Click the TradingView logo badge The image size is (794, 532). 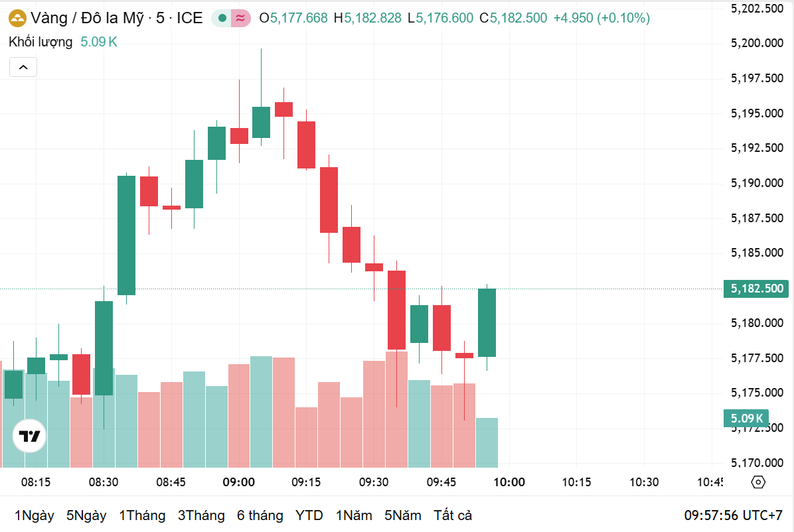click(29, 436)
